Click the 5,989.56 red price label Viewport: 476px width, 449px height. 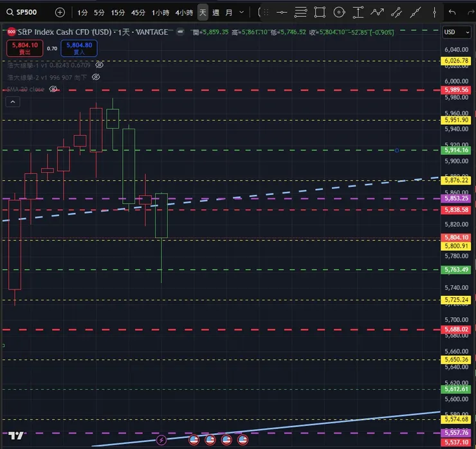point(456,90)
